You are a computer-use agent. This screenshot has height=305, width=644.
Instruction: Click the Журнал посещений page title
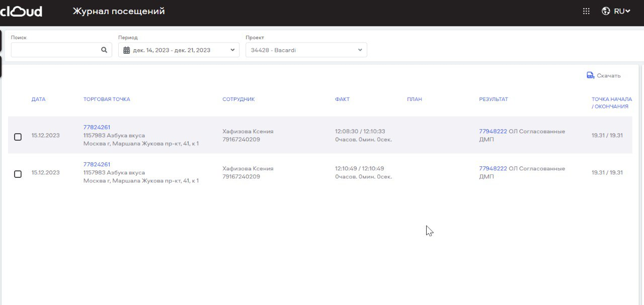119,11
